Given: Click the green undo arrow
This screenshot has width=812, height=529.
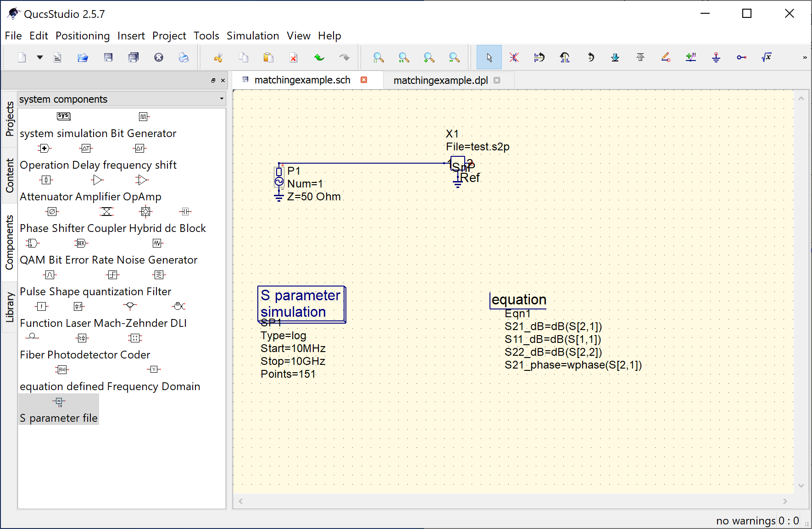Looking at the screenshot, I should [319, 57].
